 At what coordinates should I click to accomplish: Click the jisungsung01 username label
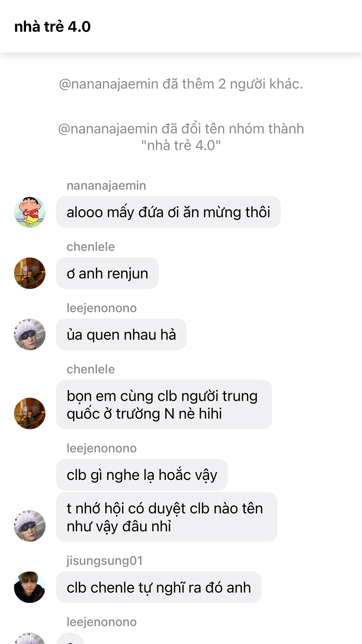tap(105, 560)
